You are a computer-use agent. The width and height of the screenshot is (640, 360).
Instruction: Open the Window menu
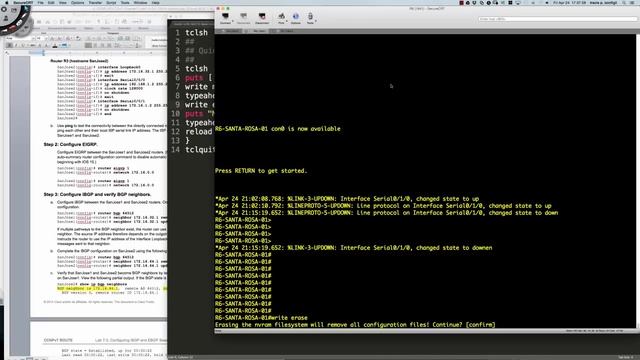click(140, 2)
